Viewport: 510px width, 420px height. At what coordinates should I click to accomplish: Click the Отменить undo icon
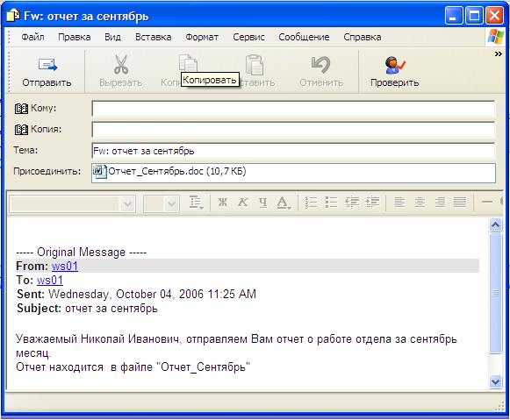(x=320, y=64)
